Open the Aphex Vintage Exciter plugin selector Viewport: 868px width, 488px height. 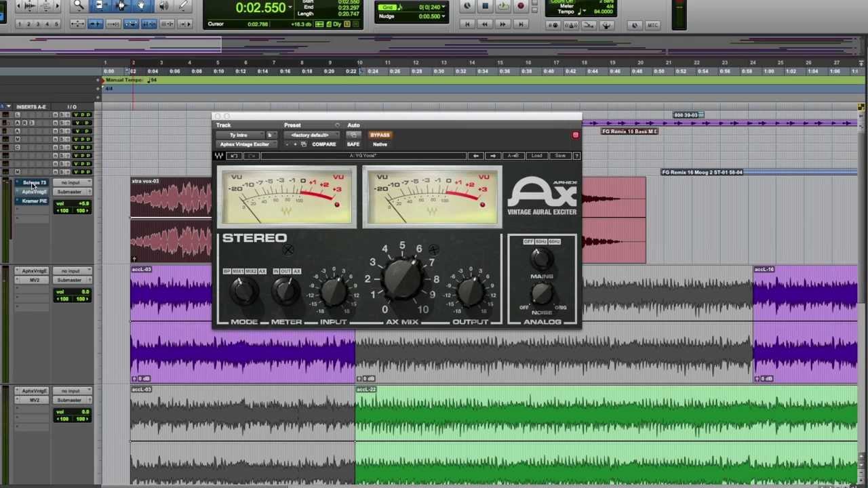(x=245, y=144)
